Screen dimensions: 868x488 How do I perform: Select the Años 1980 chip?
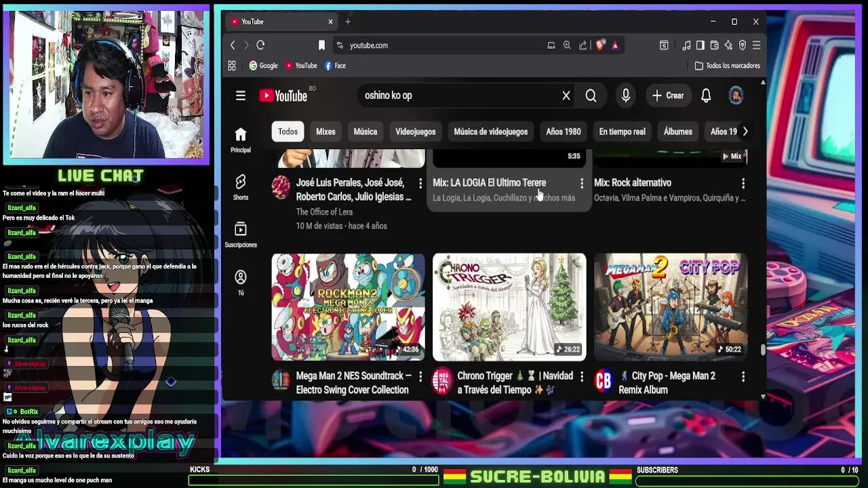[x=564, y=131]
